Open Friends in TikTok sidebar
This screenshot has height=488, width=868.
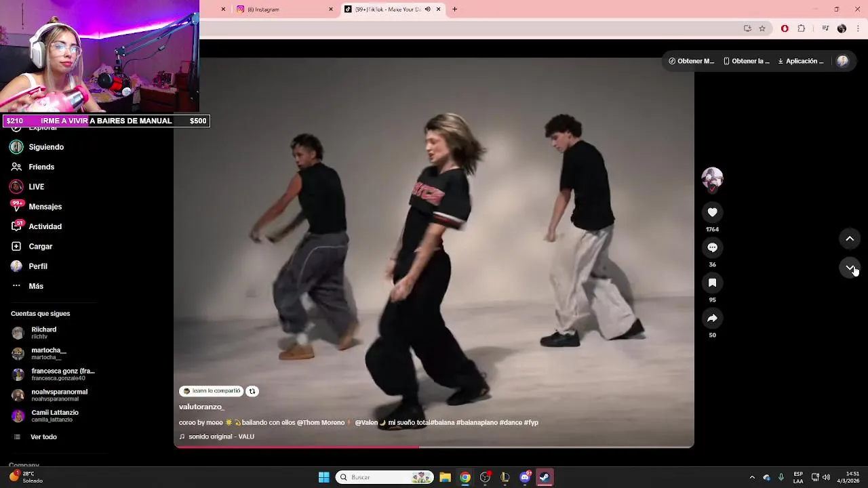tap(33, 167)
